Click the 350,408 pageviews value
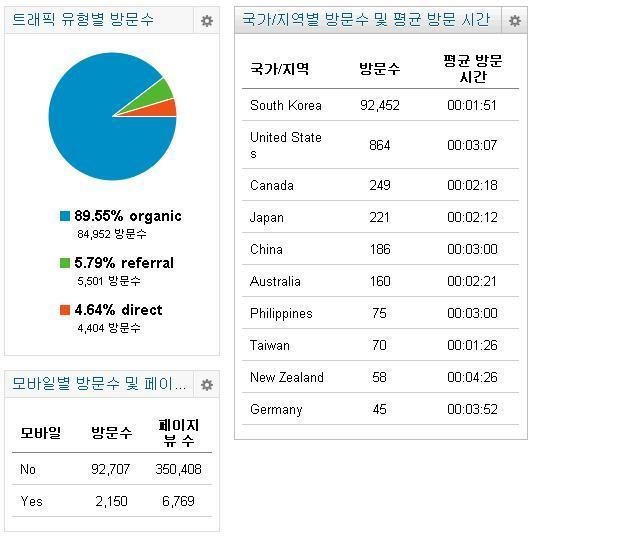The image size is (625, 542). pos(179,469)
